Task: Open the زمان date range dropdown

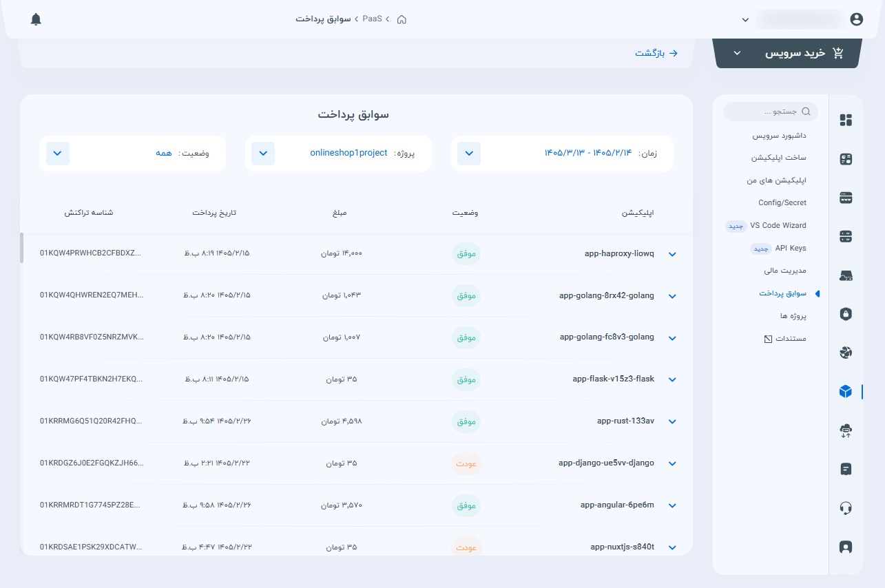Action: pyautogui.click(x=469, y=153)
